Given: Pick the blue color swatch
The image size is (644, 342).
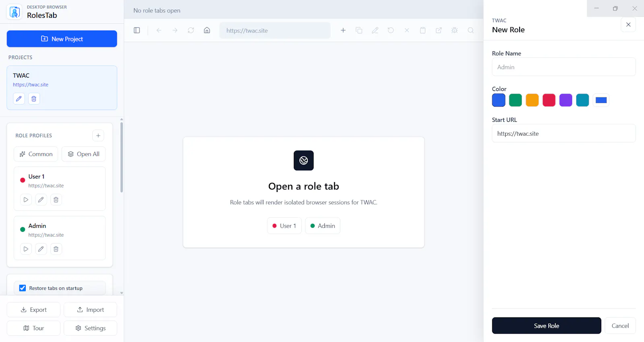Looking at the screenshot, I should (x=499, y=100).
